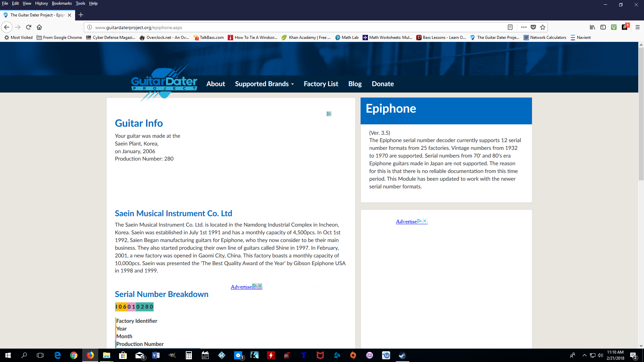Viewport: 644px width, 362px height.
Task: Open File Explorer on taskbar
Action: (x=107, y=355)
